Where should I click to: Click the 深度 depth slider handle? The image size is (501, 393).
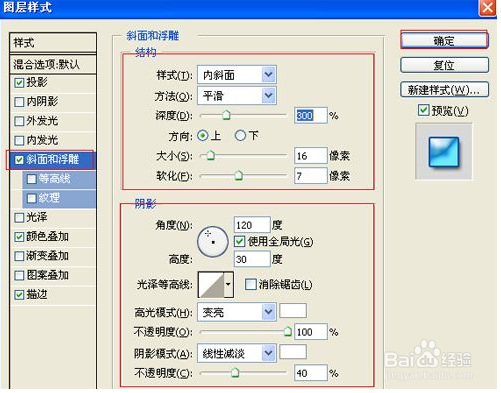pos(226,115)
